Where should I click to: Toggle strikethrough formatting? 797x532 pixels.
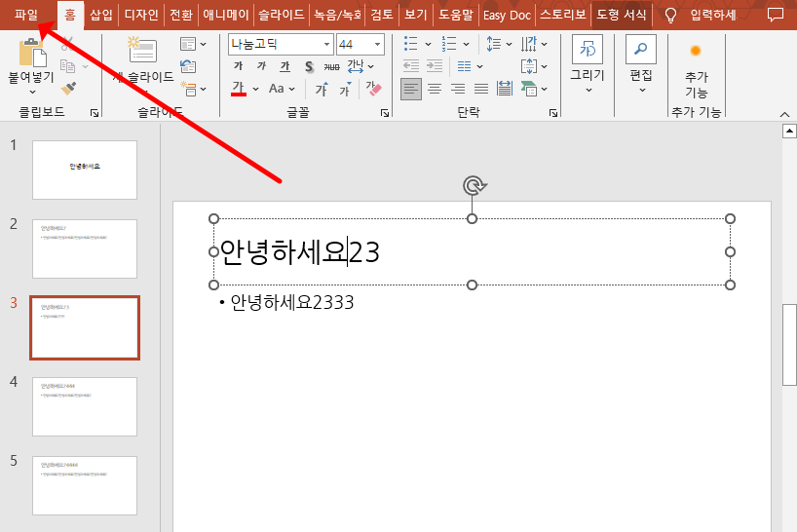point(331,66)
